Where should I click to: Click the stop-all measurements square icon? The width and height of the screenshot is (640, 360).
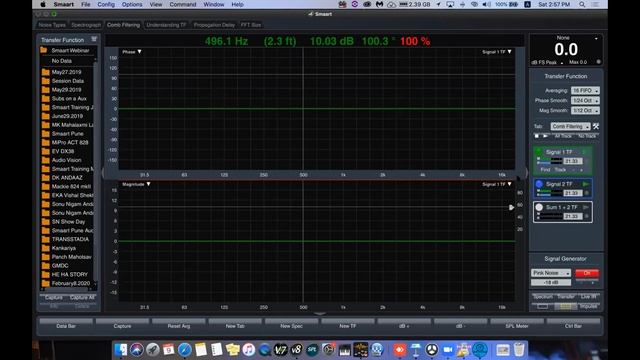tap(537, 136)
